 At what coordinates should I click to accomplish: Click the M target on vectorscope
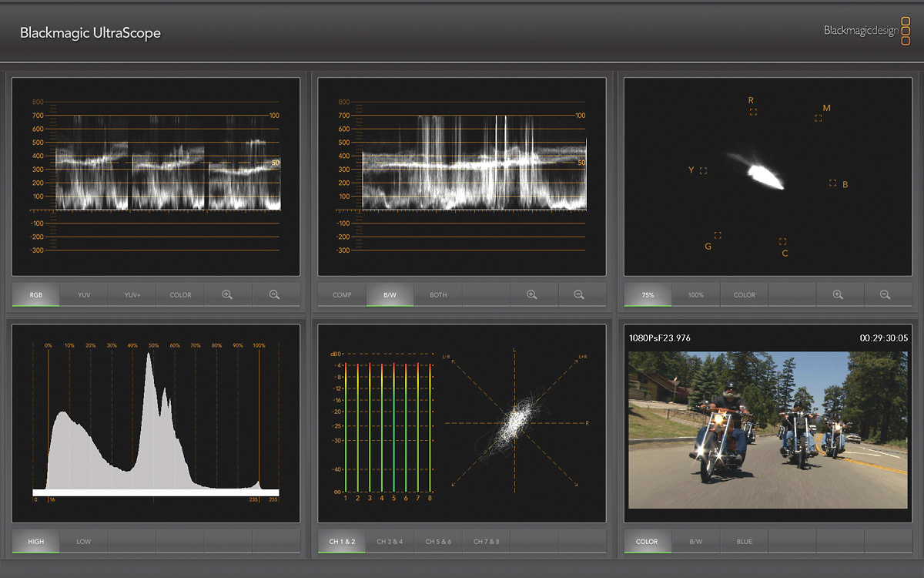pyautogui.click(x=819, y=118)
